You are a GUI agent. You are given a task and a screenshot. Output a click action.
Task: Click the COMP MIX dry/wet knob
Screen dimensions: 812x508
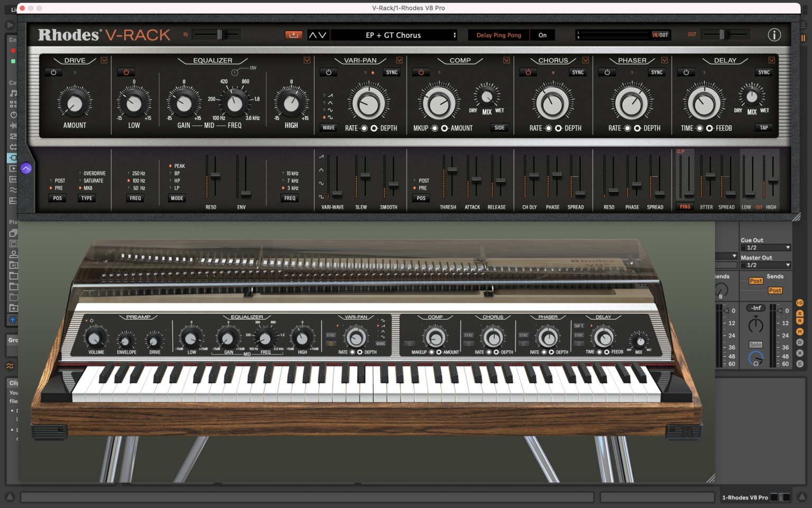coord(487,96)
